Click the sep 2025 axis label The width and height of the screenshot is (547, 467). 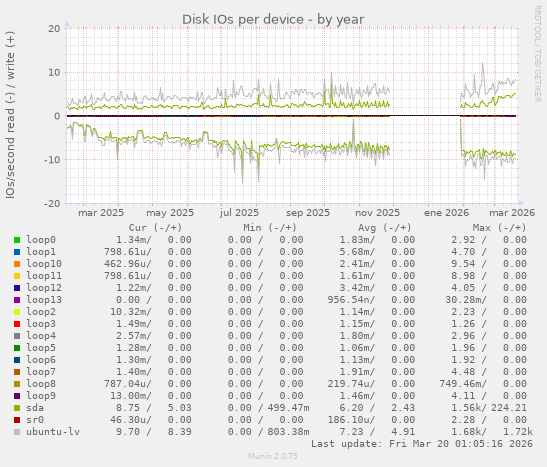pos(308,213)
